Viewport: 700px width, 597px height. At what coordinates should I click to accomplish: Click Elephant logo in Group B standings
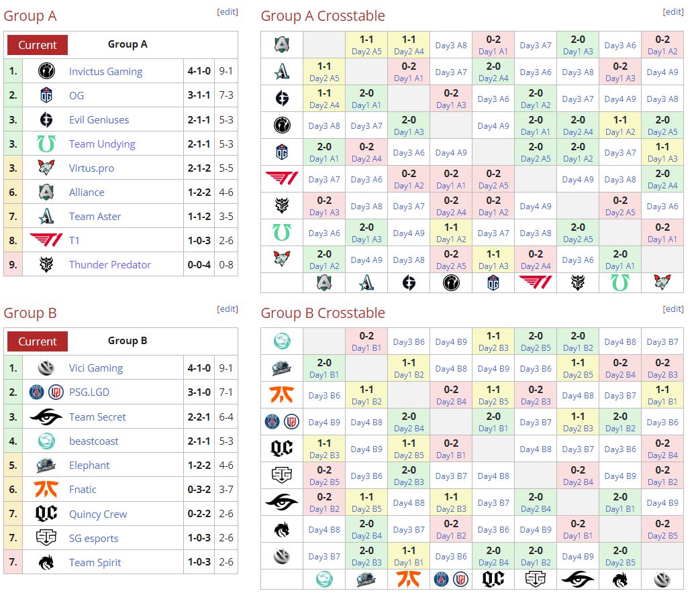(x=46, y=466)
